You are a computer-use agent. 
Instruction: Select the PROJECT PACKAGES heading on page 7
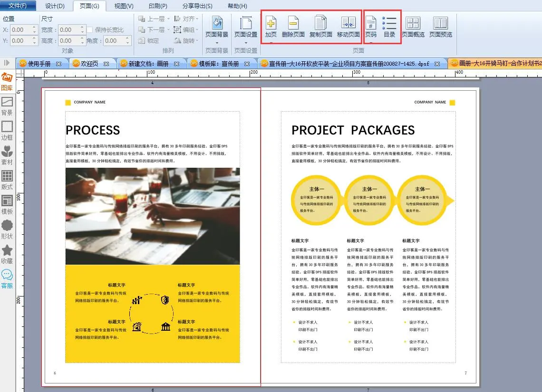353,130
